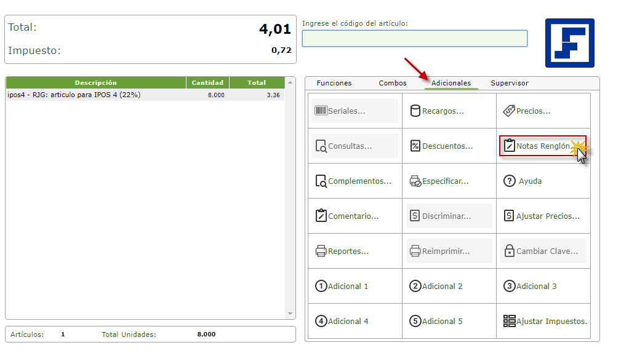Click the Reportes printer icon
Viewport: 629px width, 364px height.
[321, 251]
